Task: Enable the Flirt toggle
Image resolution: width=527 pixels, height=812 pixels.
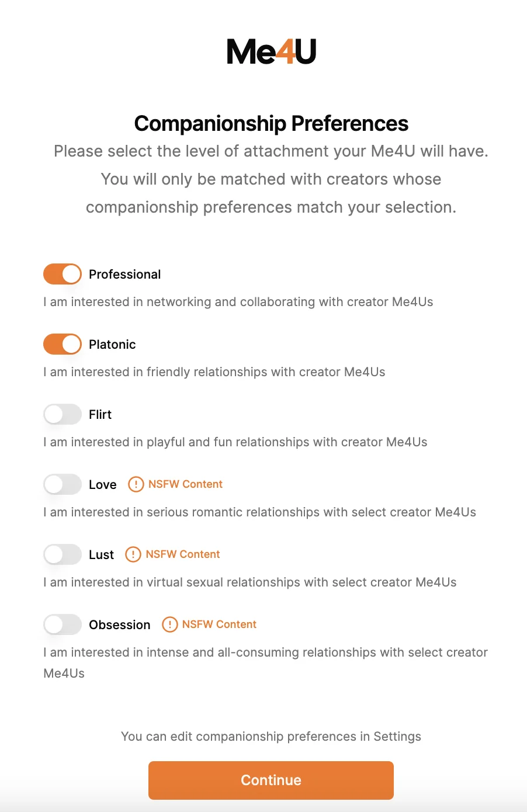Action: 63,414
